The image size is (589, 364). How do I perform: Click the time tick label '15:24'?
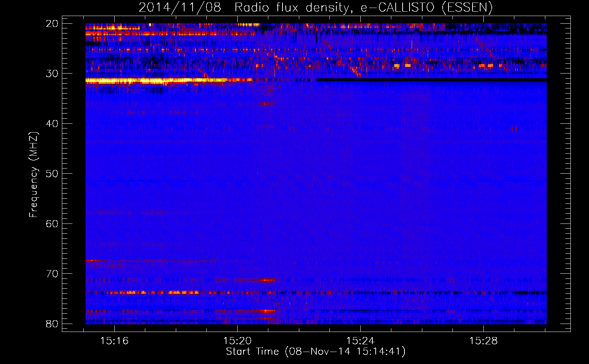(360, 341)
